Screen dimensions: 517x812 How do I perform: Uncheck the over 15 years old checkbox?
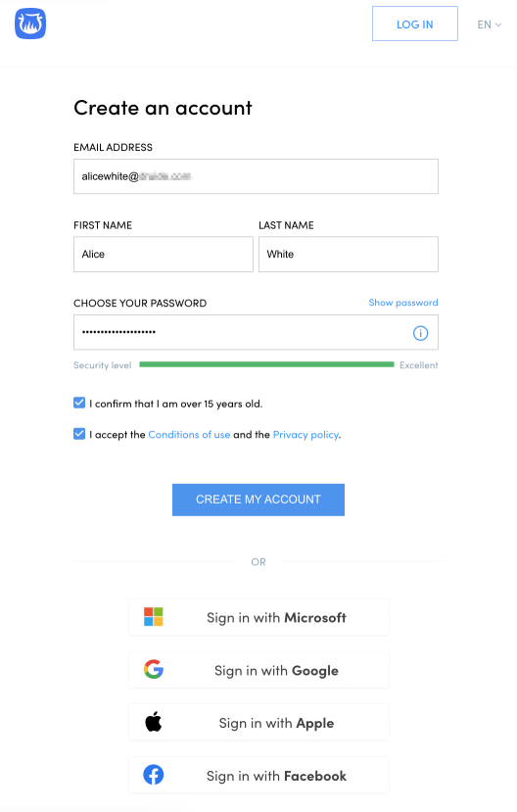(79, 403)
